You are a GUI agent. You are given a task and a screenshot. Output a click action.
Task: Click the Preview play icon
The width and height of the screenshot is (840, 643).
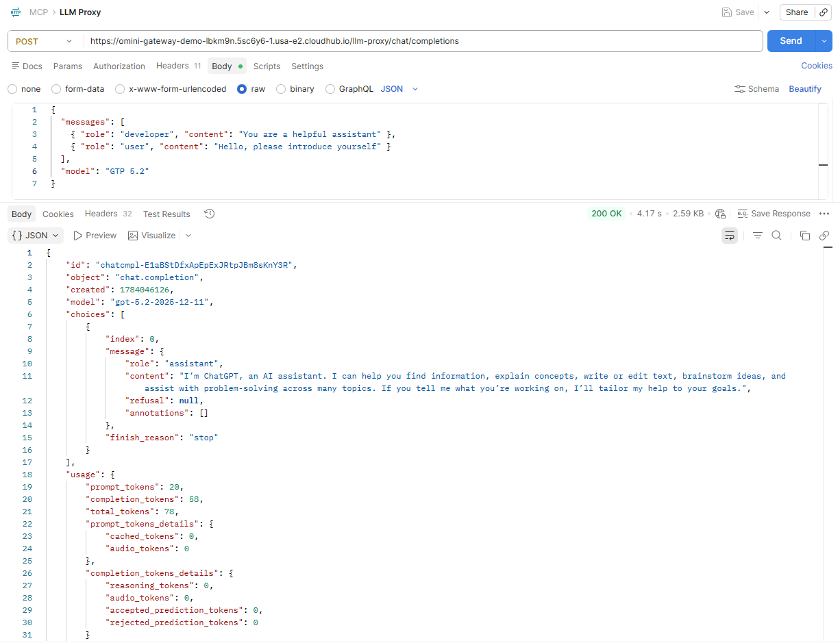coord(77,236)
